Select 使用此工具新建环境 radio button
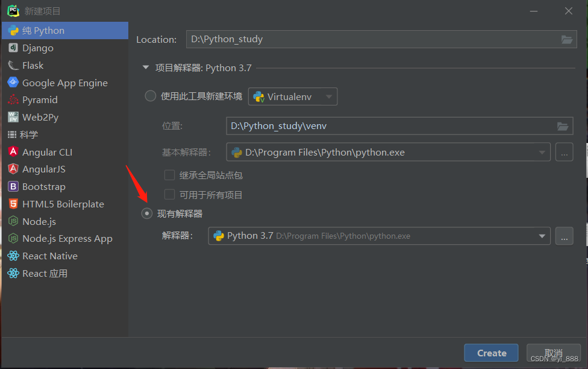588x369 pixels. pyautogui.click(x=151, y=96)
